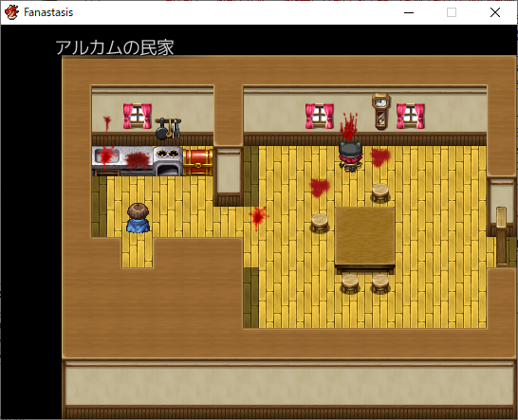Click the Fanastasis app icon in title bar
Viewport: 518px width, 420px height.
(x=11, y=12)
